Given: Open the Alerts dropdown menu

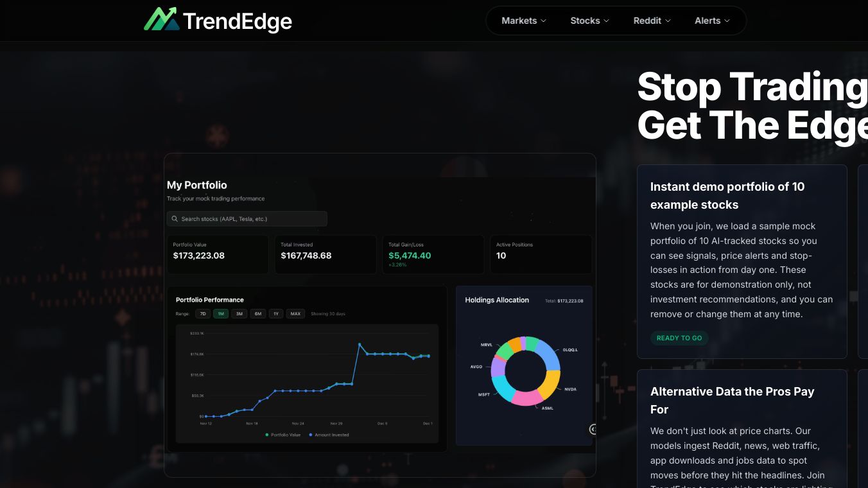Looking at the screenshot, I should 711,20.
